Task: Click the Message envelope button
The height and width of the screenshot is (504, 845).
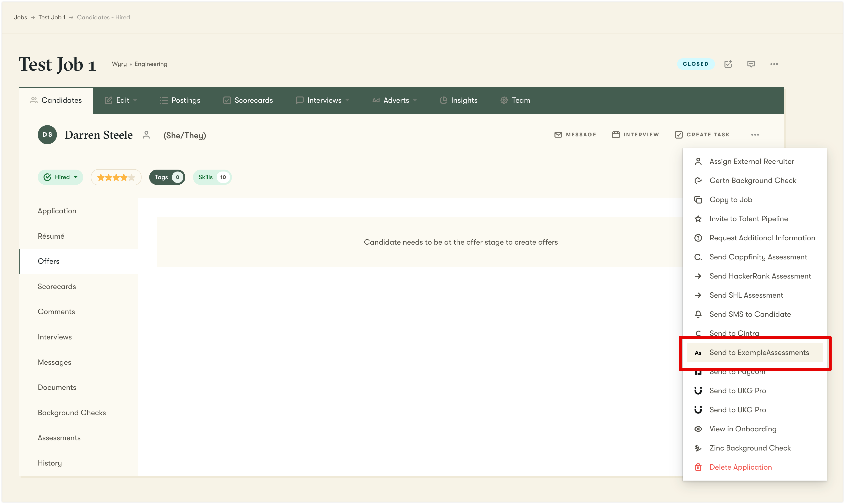Action: pyautogui.click(x=575, y=135)
